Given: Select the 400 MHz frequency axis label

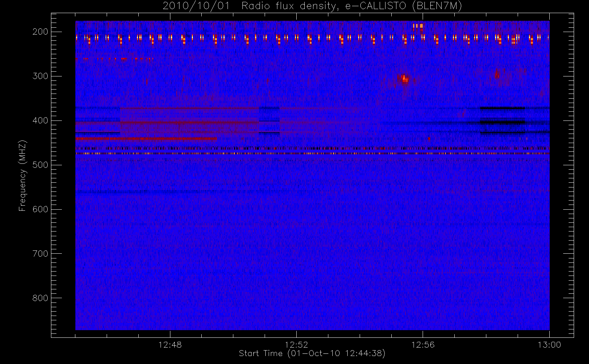Looking at the screenshot, I should [40, 120].
